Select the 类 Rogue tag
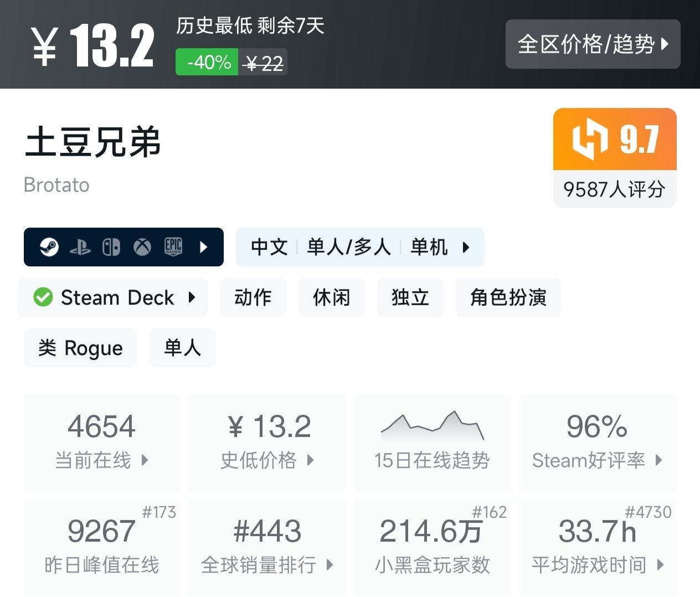Viewport: 700px width, 597px height. pos(80,348)
